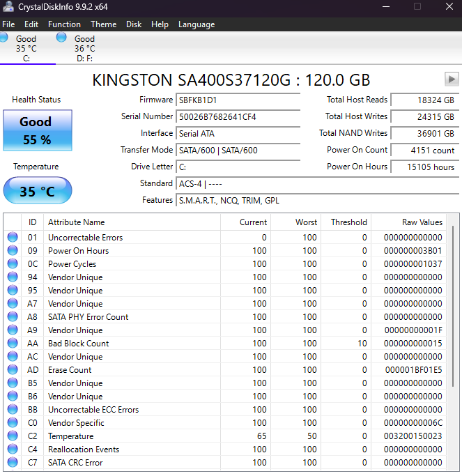Switch to the D: F: drive tab

coord(84,48)
